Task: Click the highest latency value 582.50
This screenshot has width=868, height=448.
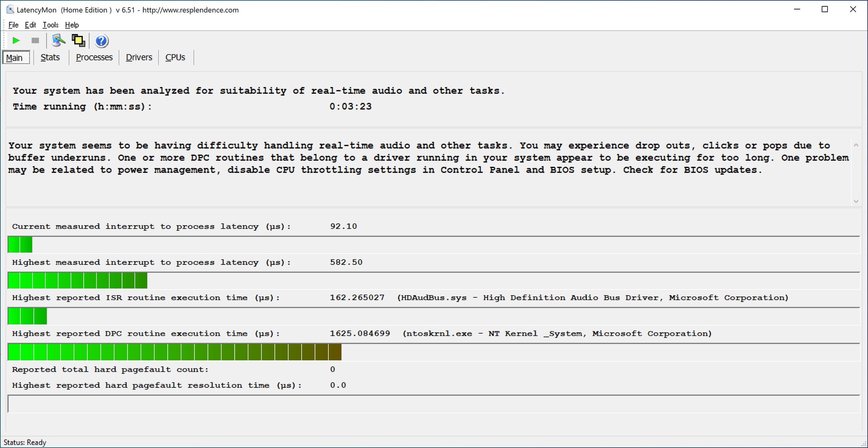Action: click(346, 262)
